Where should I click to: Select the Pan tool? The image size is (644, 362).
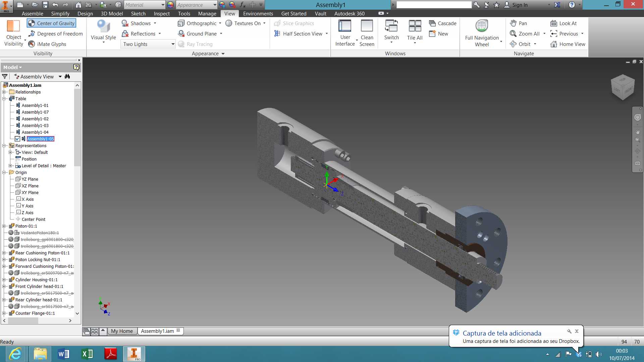click(x=518, y=23)
